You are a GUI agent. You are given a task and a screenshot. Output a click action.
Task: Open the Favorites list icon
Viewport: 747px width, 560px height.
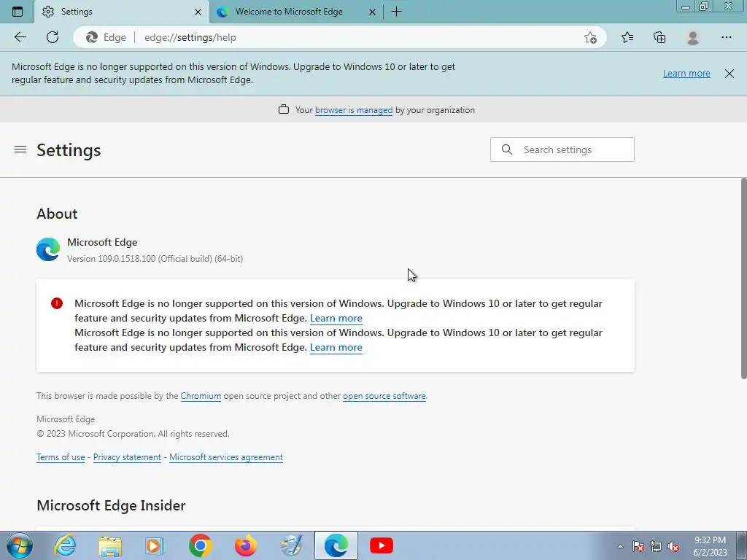click(627, 37)
